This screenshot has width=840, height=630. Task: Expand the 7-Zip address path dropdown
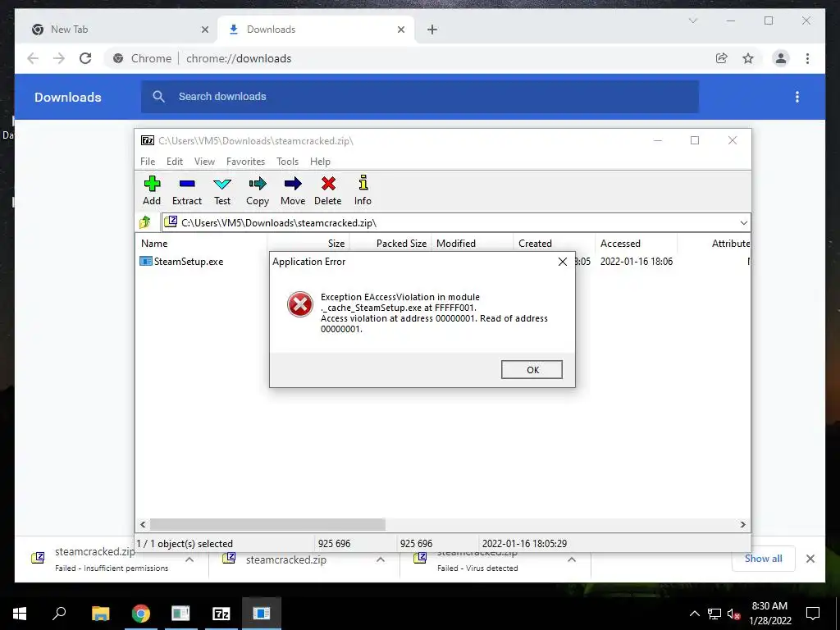(x=743, y=223)
